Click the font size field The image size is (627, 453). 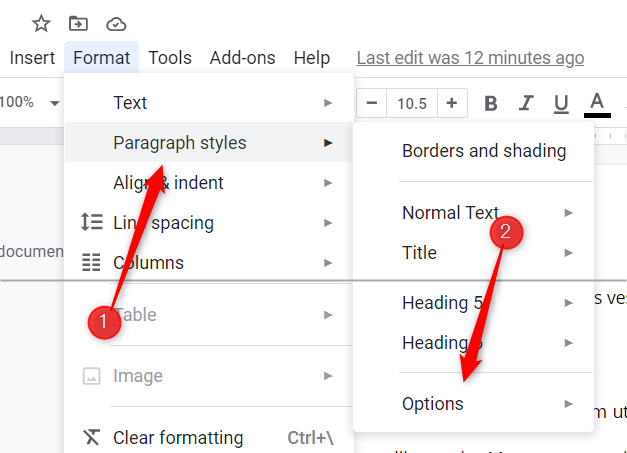coord(412,103)
